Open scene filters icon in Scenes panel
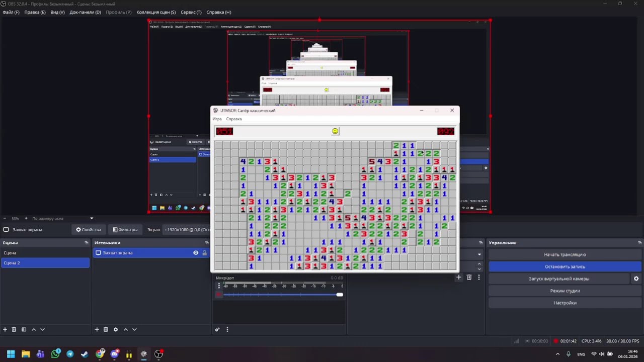 point(24,329)
